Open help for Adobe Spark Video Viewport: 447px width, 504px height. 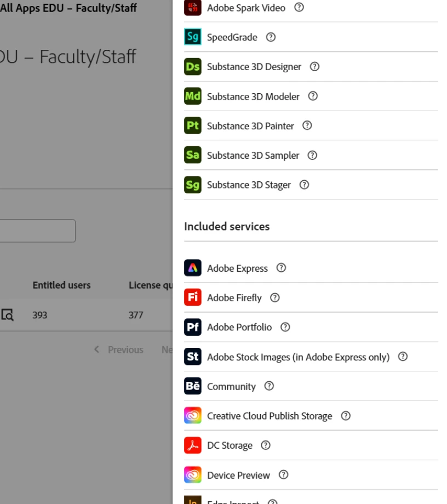pyautogui.click(x=299, y=7)
